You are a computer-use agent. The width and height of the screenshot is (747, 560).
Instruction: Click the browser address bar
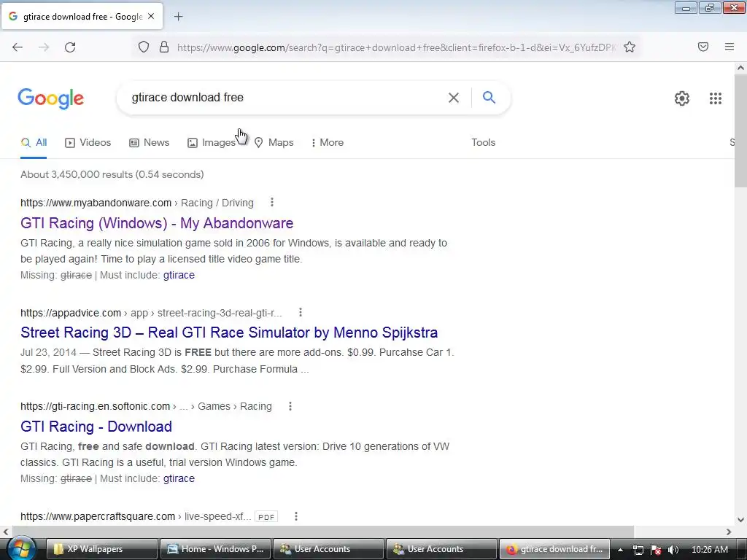tap(395, 47)
